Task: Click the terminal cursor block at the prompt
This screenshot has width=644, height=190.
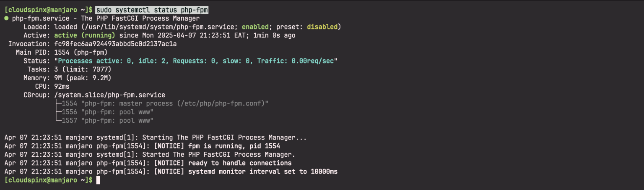Action: pos(98,180)
